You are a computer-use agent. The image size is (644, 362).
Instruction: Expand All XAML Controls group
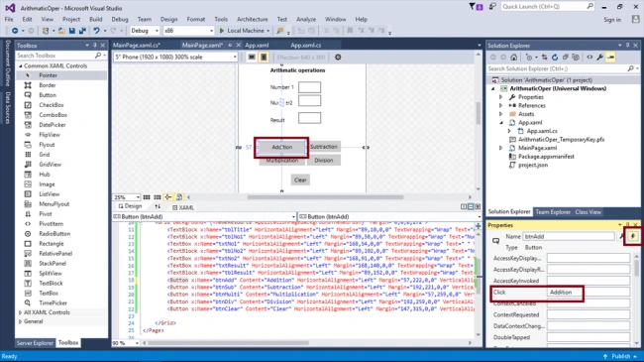(x=20, y=312)
